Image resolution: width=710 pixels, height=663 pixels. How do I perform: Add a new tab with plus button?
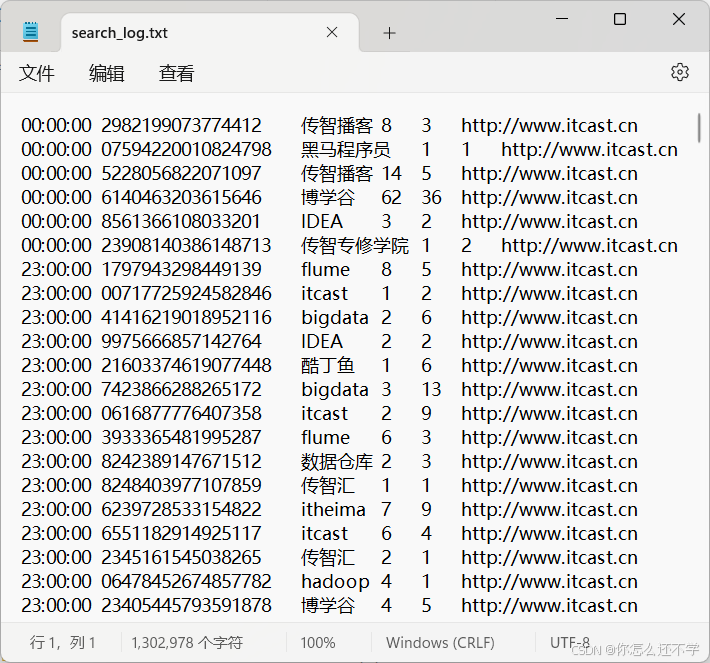point(389,33)
